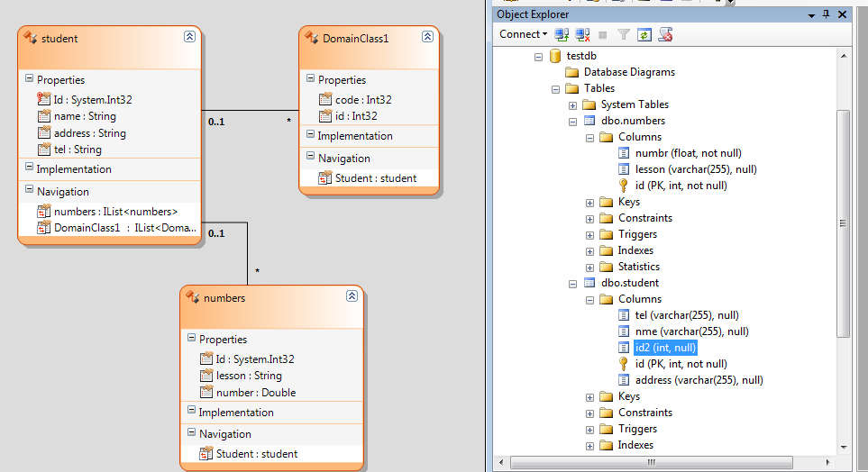Click the green Refresh icon in Object Explorer

coord(644,35)
